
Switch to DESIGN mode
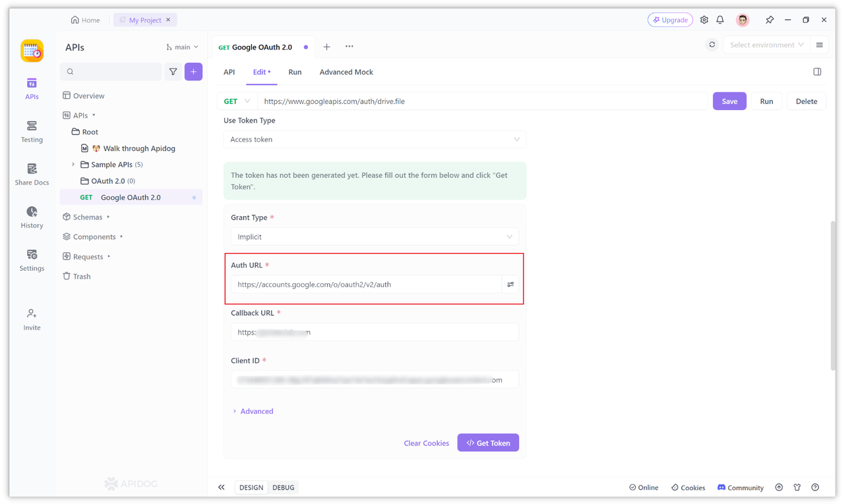click(x=251, y=488)
